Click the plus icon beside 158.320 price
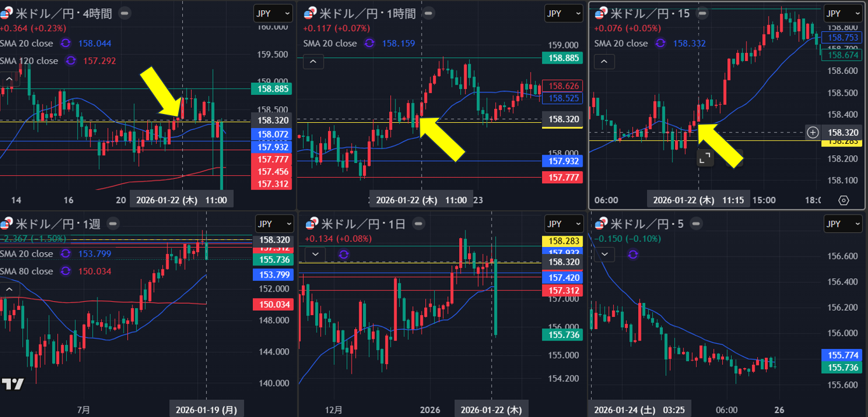Screen dimensions: 868x417 (x=813, y=132)
